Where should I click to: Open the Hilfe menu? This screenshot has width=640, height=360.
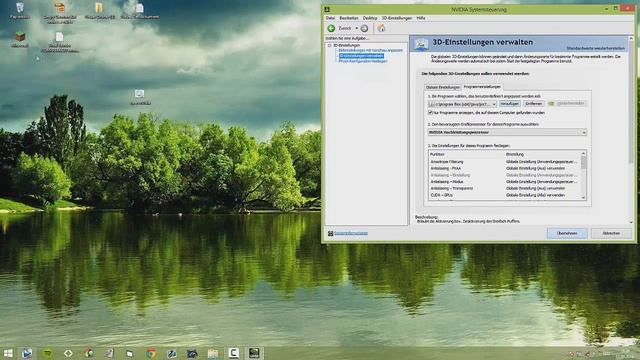[x=421, y=18]
